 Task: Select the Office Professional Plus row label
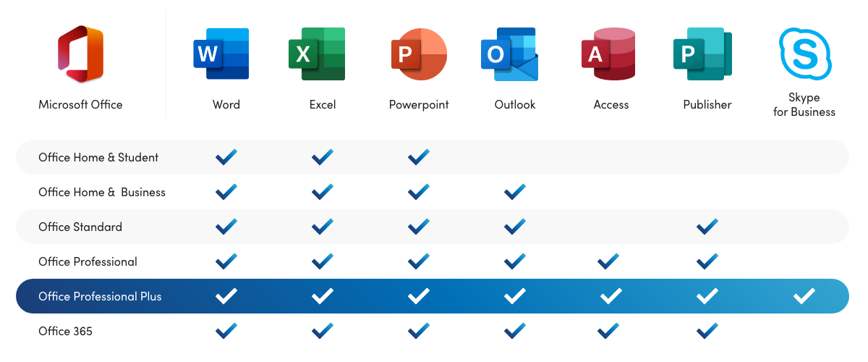pyautogui.click(x=100, y=296)
